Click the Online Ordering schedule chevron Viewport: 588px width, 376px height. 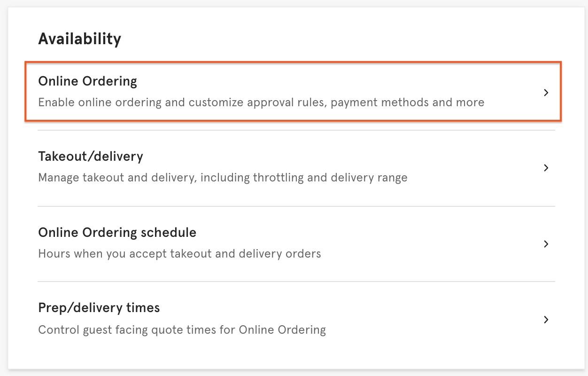[x=546, y=244]
